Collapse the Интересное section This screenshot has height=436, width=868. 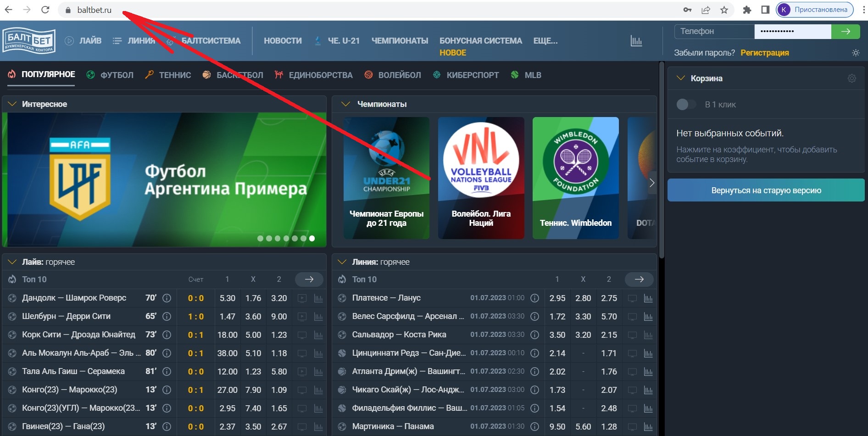(x=12, y=104)
